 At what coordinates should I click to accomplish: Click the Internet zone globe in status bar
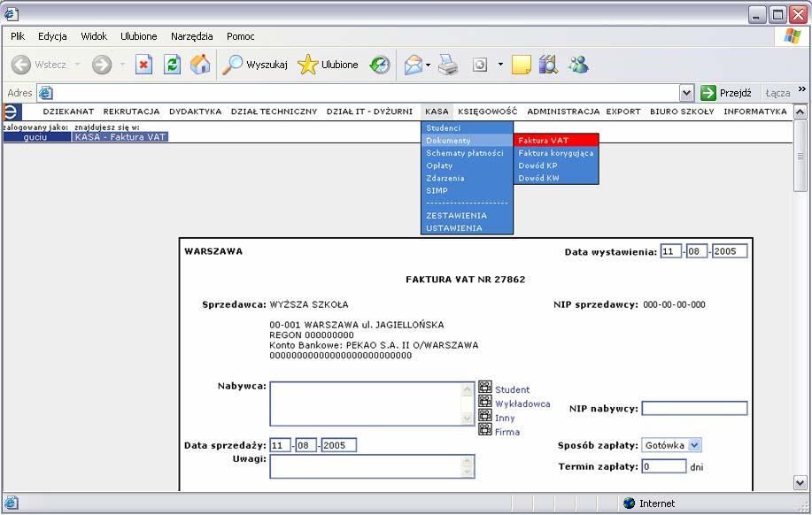point(630,503)
